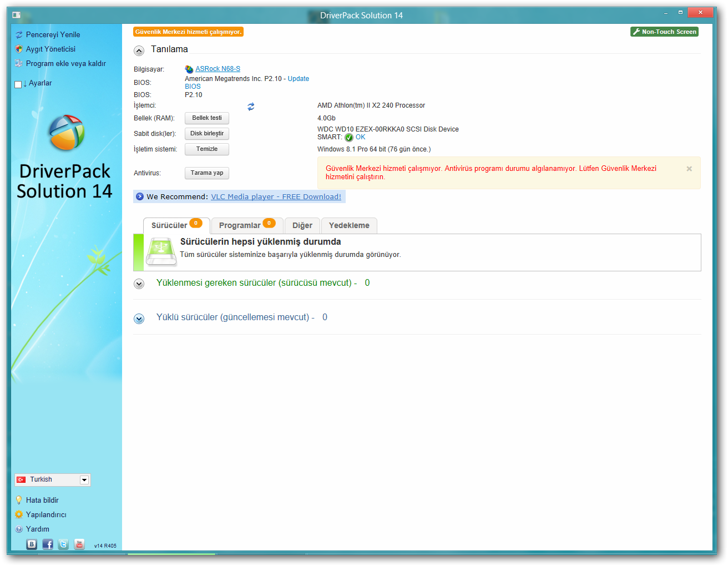Open Aygıt Yöneticisi shield icon

(19, 49)
